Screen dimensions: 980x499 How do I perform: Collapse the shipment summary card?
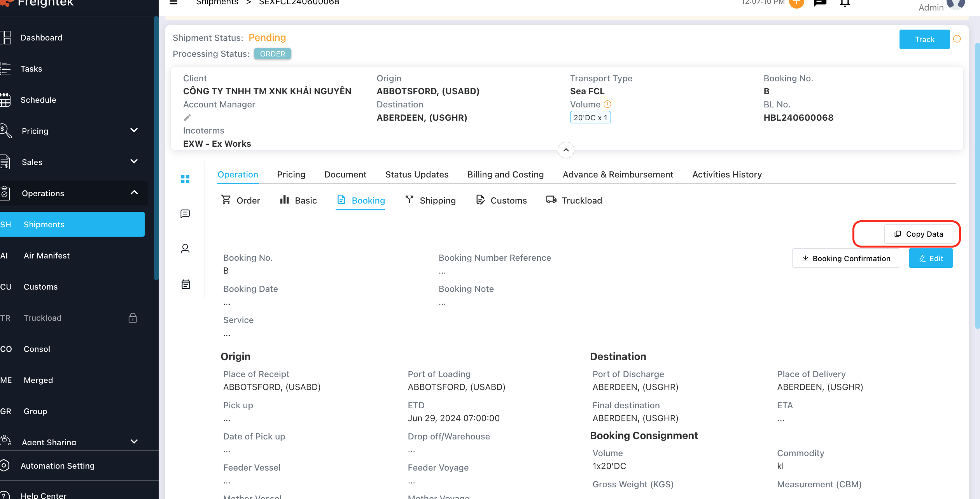point(566,150)
